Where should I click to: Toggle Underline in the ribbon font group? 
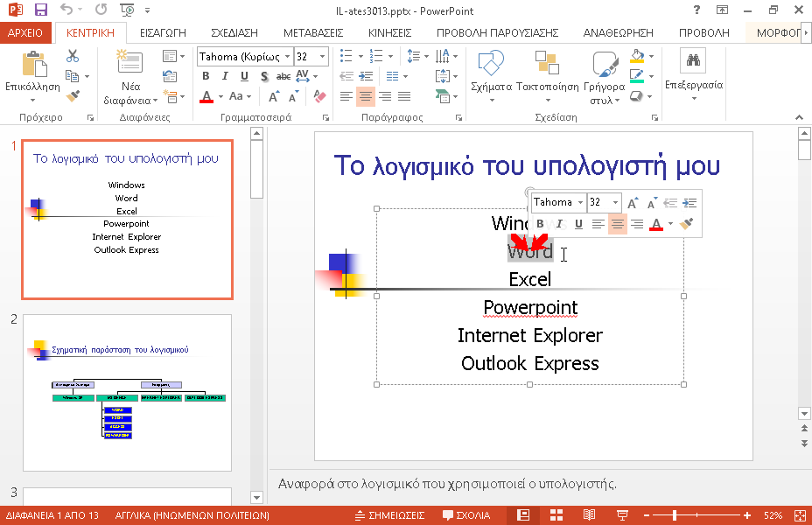pyautogui.click(x=244, y=77)
